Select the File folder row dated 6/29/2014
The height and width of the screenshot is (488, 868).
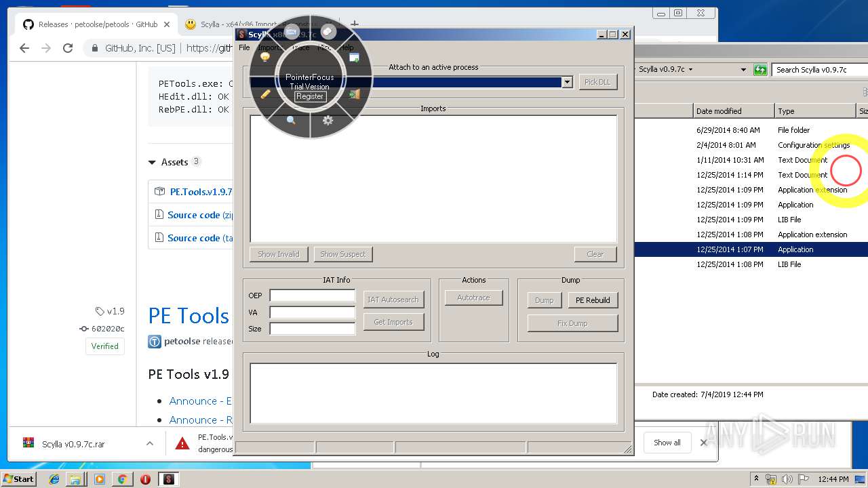(x=751, y=130)
